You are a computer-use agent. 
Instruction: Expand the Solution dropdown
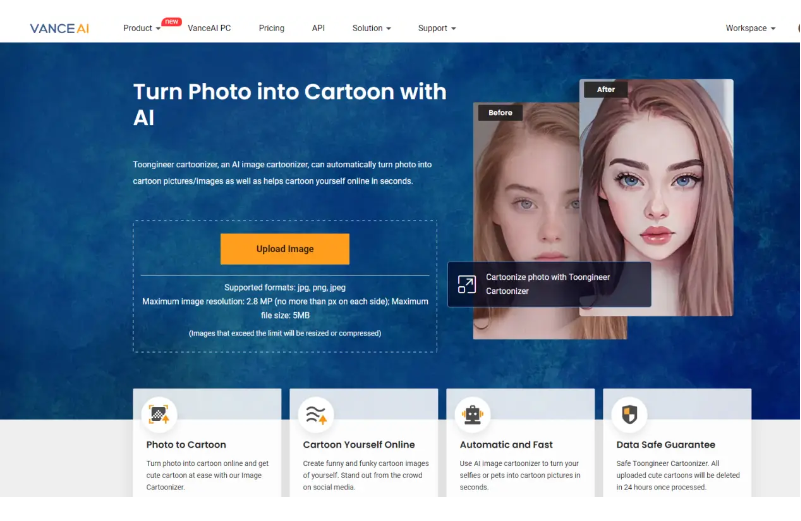tap(371, 28)
